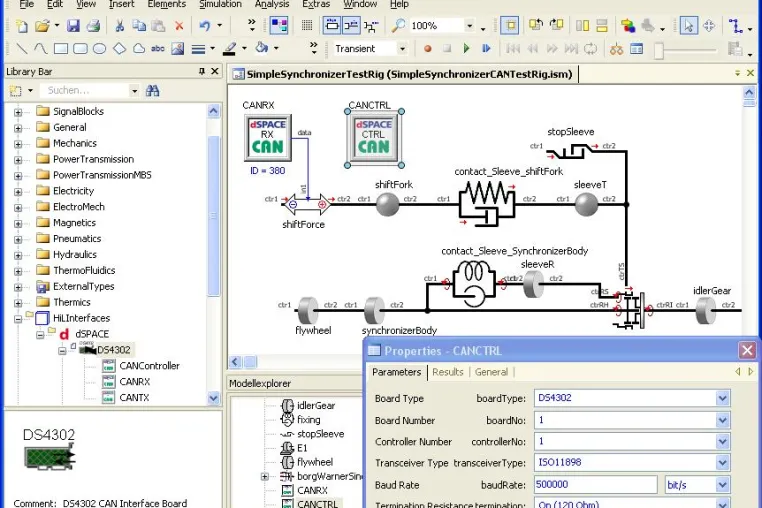This screenshot has width=762, height=508.
Task: Open the Transient analysis type dropdown
Action: point(402,49)
